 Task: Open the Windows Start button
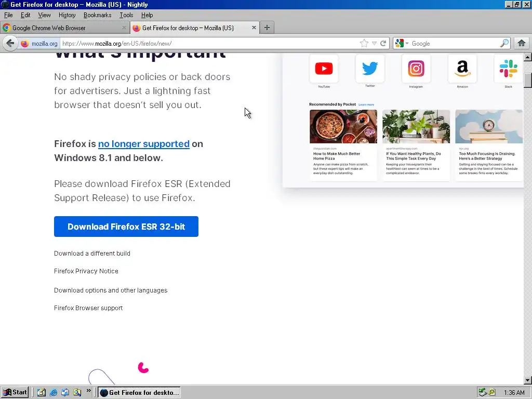[x=15, y=392]
